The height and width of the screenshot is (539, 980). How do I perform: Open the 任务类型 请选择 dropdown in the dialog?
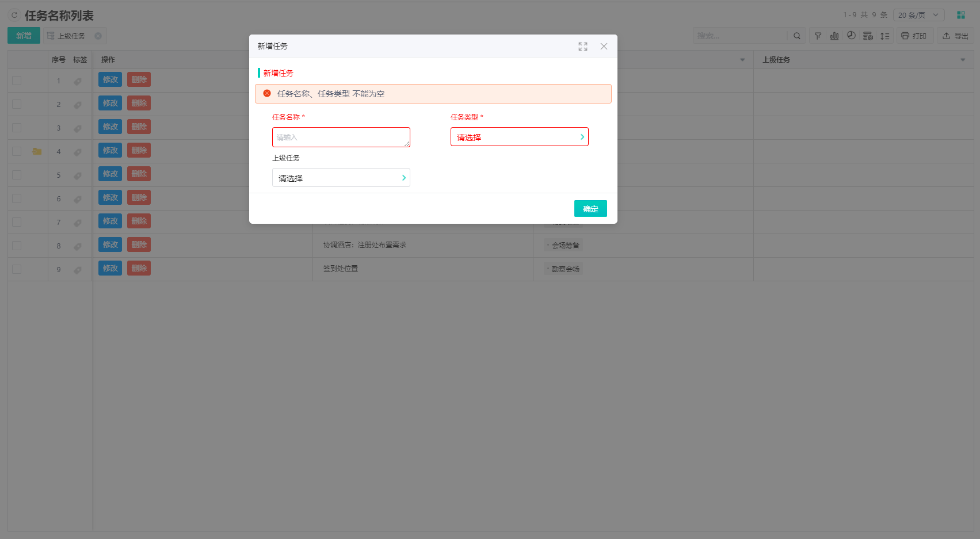(520, 137)
